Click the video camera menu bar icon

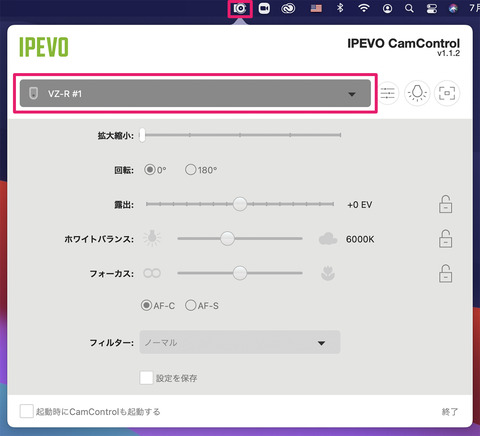point(264,9)
